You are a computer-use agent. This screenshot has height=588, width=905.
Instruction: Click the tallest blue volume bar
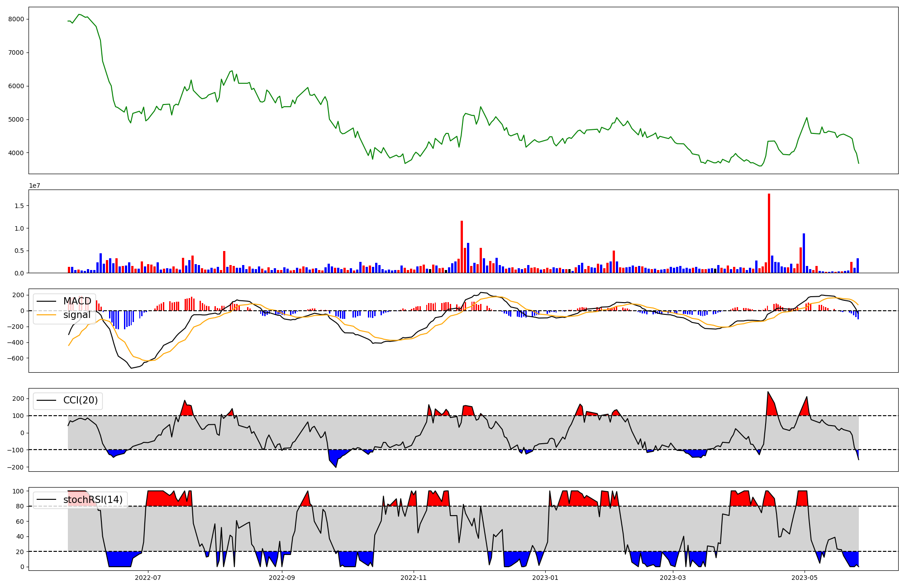click(x=804, y=253)
